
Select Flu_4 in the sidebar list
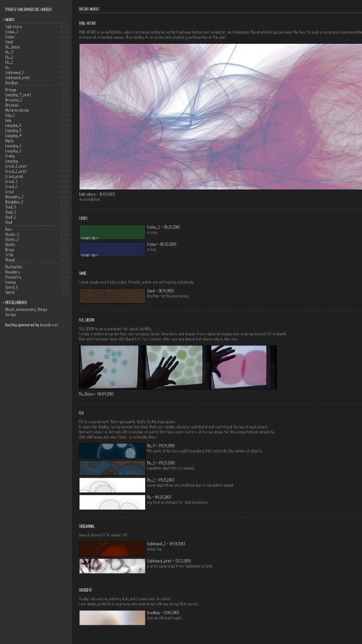pos(9,52)
